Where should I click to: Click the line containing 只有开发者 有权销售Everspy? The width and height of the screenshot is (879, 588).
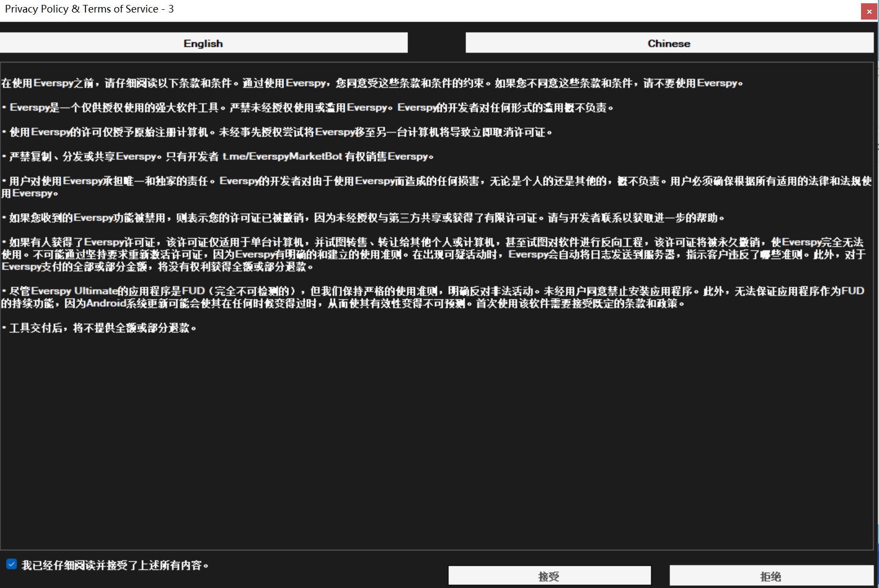tap(218, 157)
